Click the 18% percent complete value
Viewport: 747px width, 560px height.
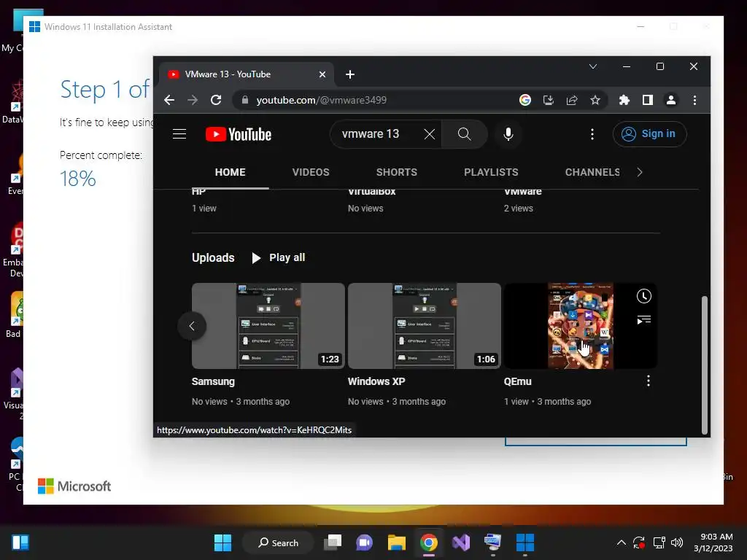click(x=77, y=179)
